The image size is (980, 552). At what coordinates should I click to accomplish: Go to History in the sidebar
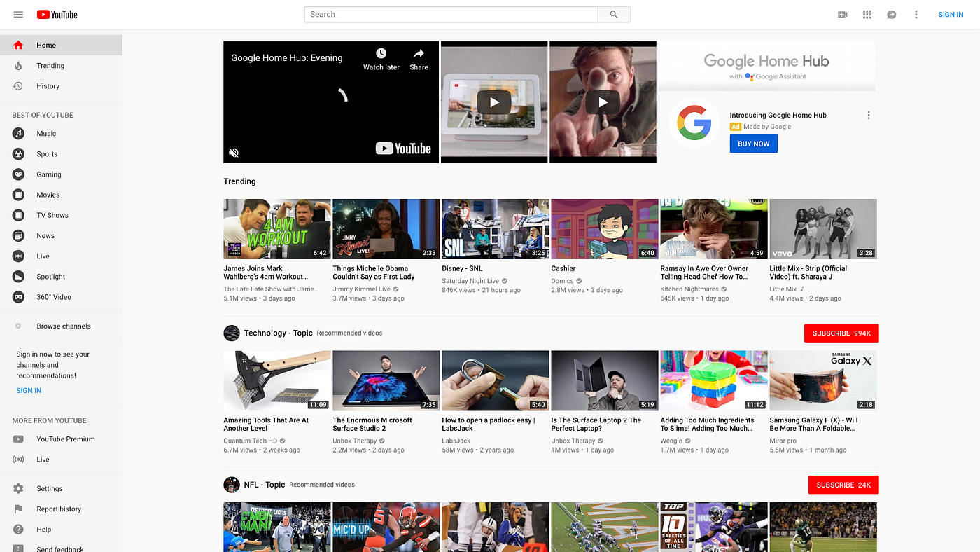point(48,85)
